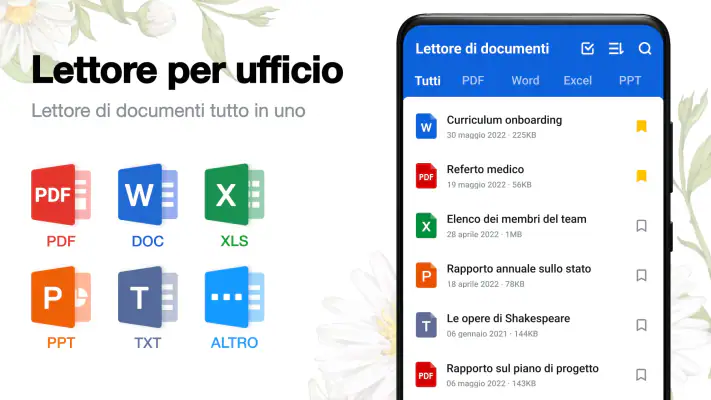Image resolution: width=711 pixels, height=400 pixels.
Task: Open the Curriculum onboarding document
Action: [504, 120]
